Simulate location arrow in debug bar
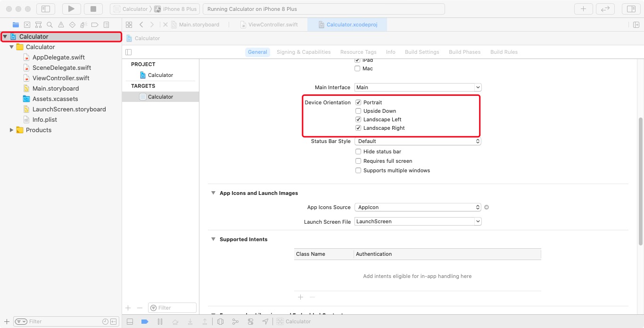Image resolution: width=644 pixels, height=328 pixels. 265,321
